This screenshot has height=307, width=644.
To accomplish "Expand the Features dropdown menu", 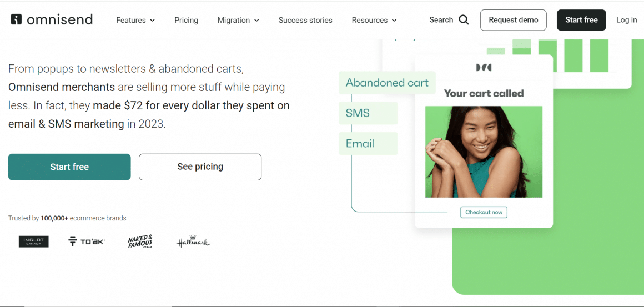I will point(135,20).
